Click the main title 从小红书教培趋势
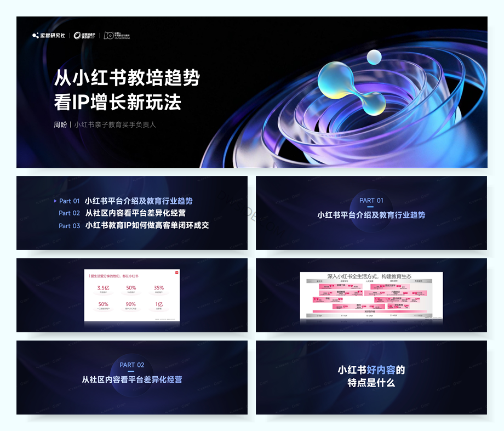The image size is (504, 431). coord(127,78)
